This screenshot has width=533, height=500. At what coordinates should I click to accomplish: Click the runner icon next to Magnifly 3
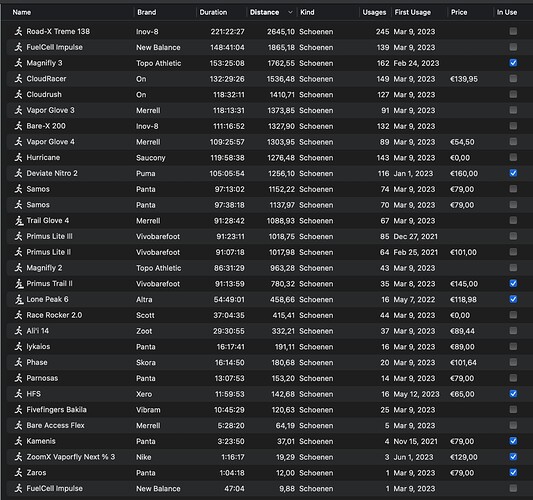18,63
